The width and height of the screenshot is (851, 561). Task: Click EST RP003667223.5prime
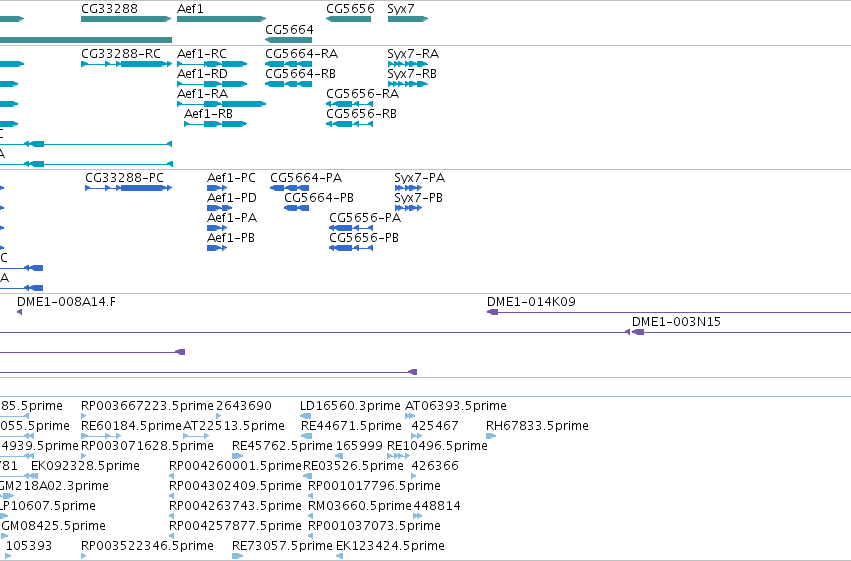coord(147,406)
